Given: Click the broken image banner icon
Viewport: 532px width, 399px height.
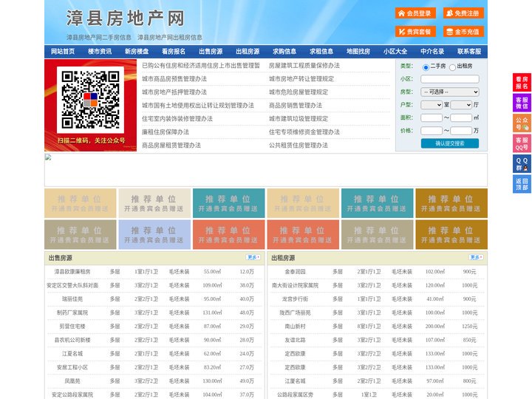Looking at the screenshot, I should pyautogui.click(x=48, y=157).
